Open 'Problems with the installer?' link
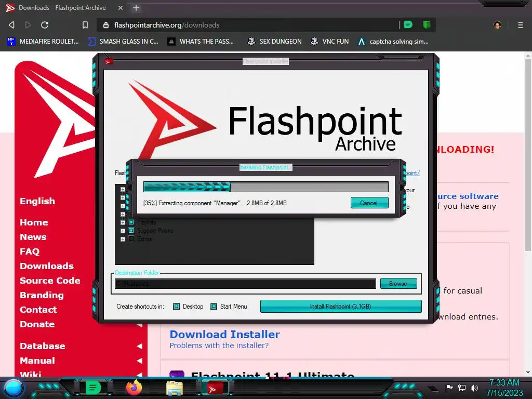 click(x=219, y=345)
